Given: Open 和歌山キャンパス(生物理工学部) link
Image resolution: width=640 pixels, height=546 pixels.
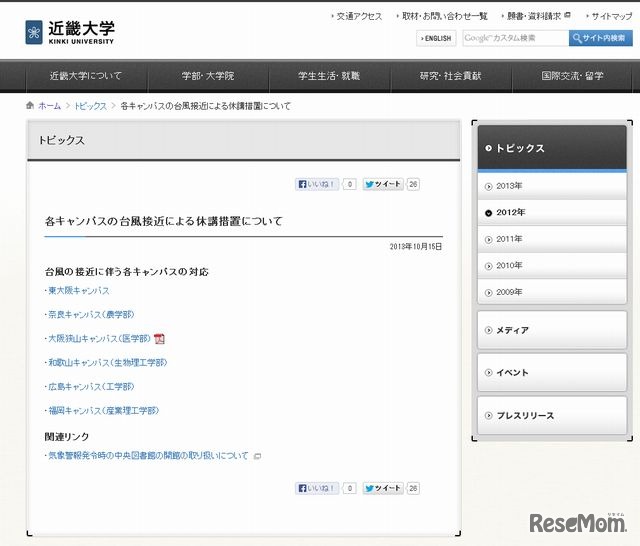Looking at the screenshot, I should click(108, 362).
